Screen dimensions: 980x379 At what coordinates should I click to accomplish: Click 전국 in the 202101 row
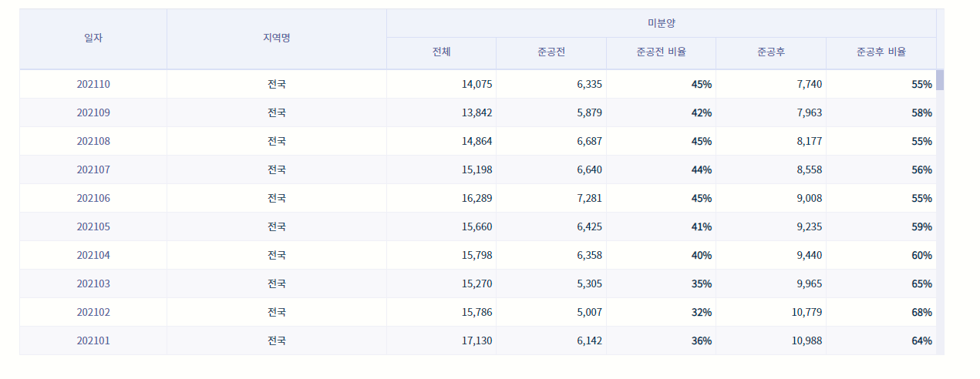pyautogui.click(x=277, y=340)
